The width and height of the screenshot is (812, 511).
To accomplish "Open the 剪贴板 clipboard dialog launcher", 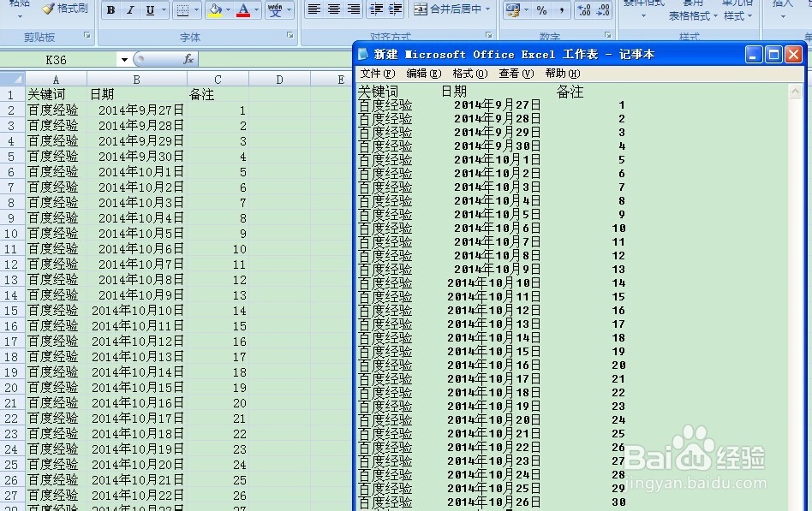I will click(87, 35).
